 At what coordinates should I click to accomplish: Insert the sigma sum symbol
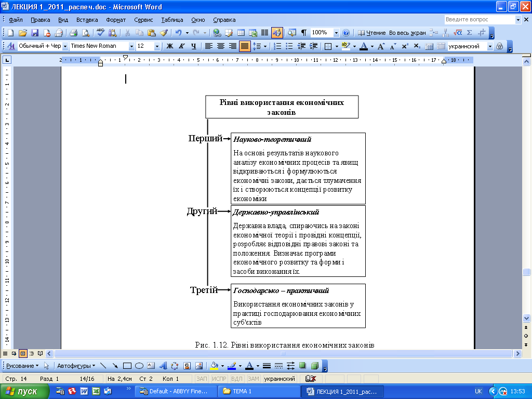(x=470, y=33)
